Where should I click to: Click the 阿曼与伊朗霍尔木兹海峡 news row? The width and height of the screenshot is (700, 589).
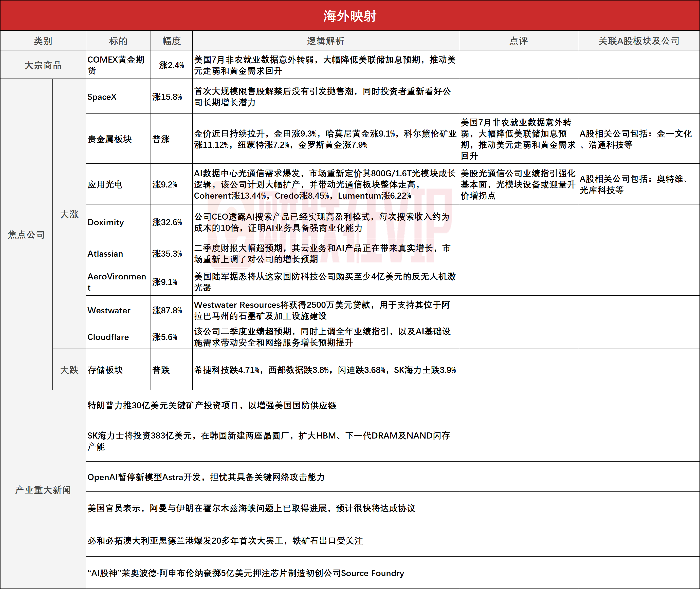[x=272, y=508]
